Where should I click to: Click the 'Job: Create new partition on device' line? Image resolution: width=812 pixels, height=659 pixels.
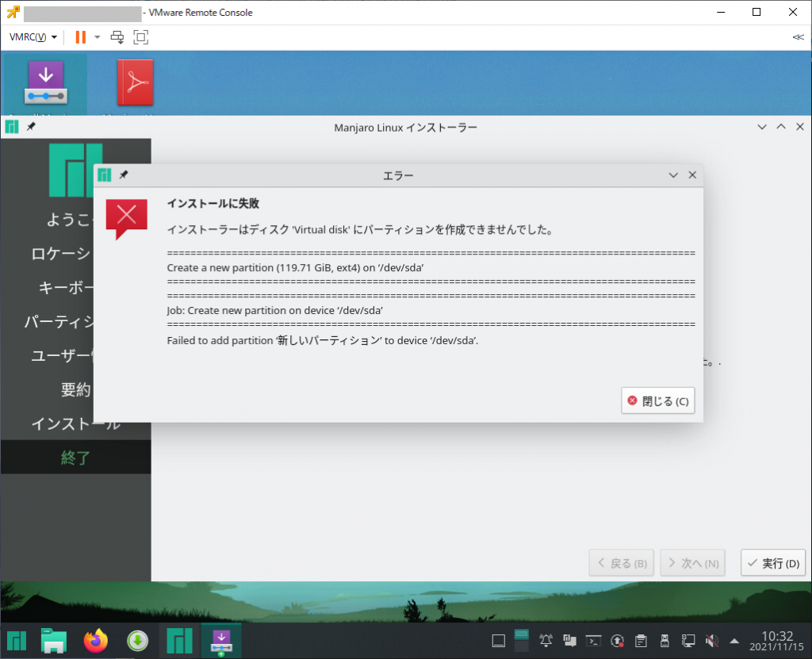point(274,310)
